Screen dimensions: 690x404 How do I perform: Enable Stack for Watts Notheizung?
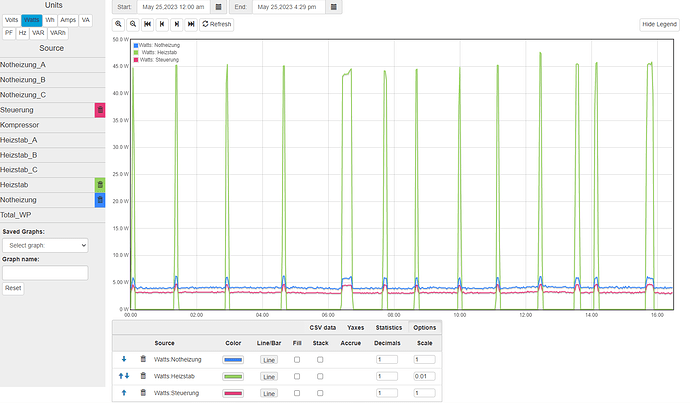tap(320, 360)
